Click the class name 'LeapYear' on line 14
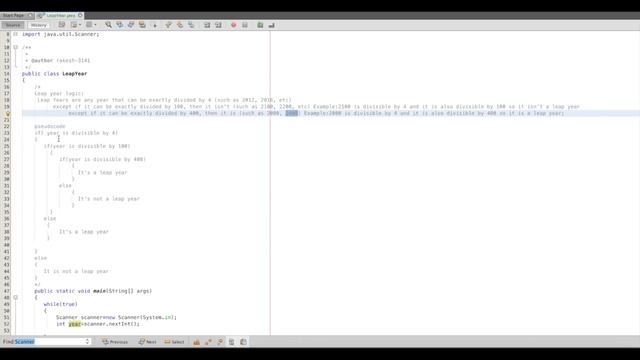Viewport: 640px width, 360px height. [75, 74]
